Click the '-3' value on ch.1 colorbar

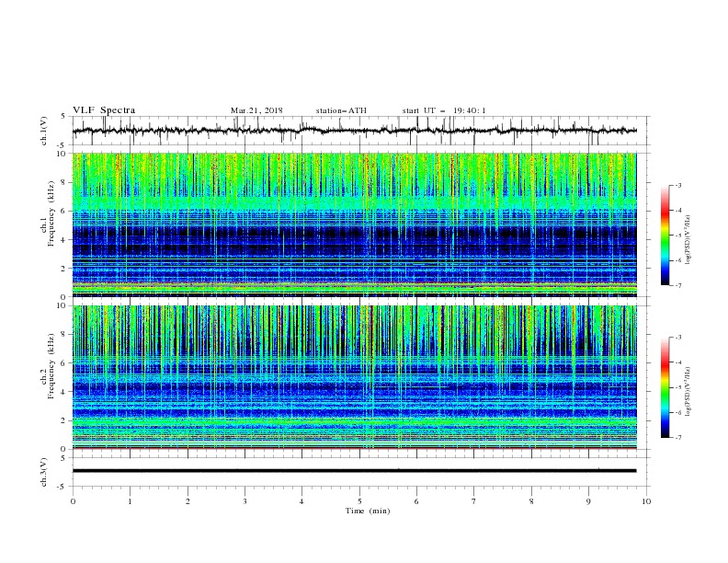pos(677,185)
